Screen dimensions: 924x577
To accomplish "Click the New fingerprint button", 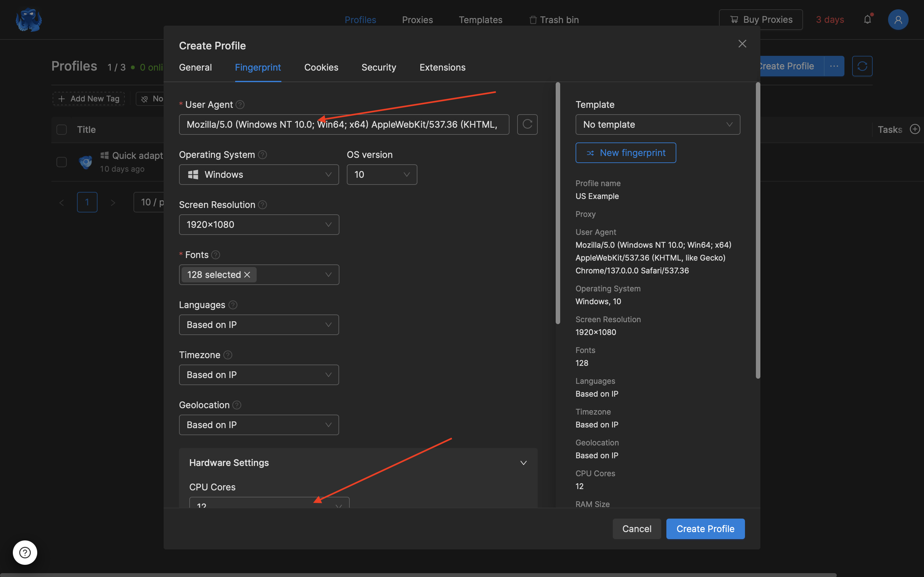I will (626, 153).
